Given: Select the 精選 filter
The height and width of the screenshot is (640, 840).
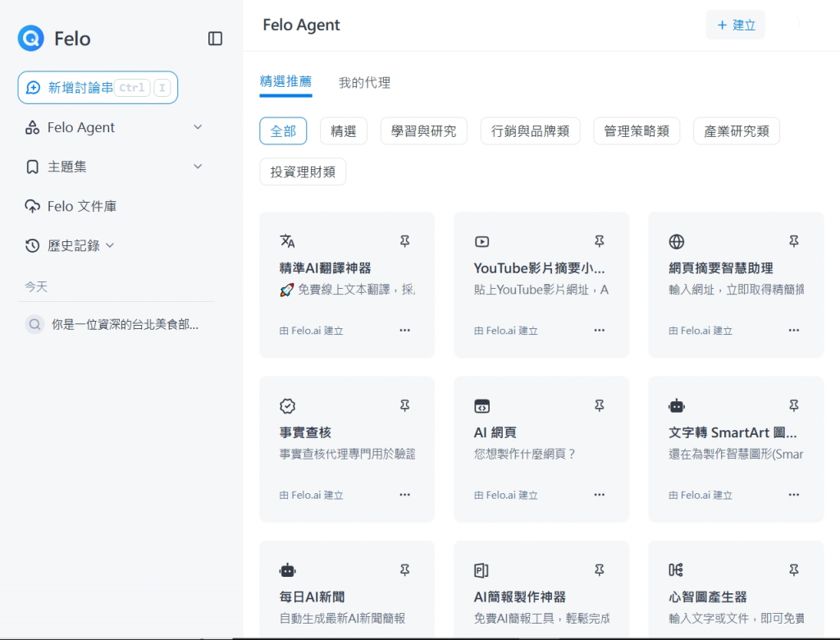Looking at the screenshot, I should pyautogui.click(x=344, y=130).
